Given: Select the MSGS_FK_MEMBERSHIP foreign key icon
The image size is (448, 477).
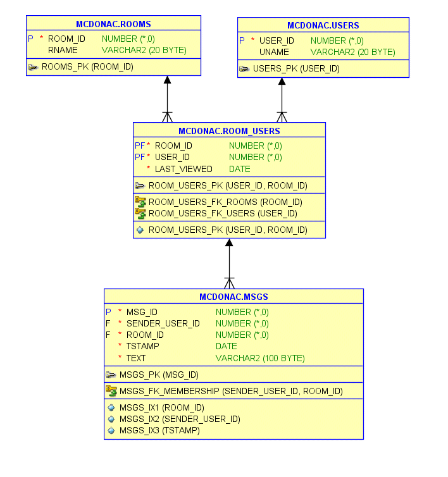Looking at the screenshot, I should click(x=111, y=391).
